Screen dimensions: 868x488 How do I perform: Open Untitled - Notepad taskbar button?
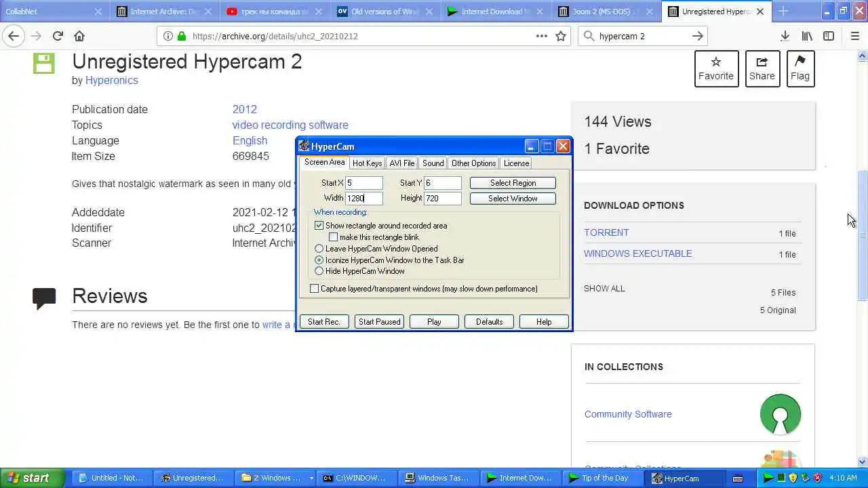(x=112, y=478)
